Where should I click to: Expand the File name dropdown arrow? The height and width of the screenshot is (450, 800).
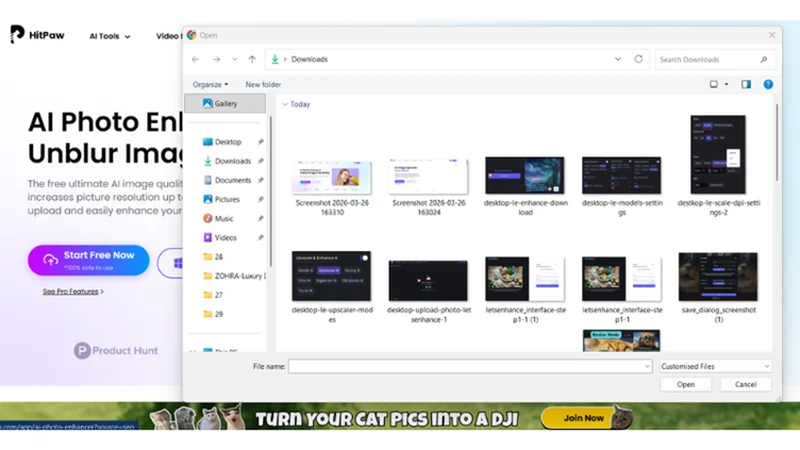[x=647, y=366]
